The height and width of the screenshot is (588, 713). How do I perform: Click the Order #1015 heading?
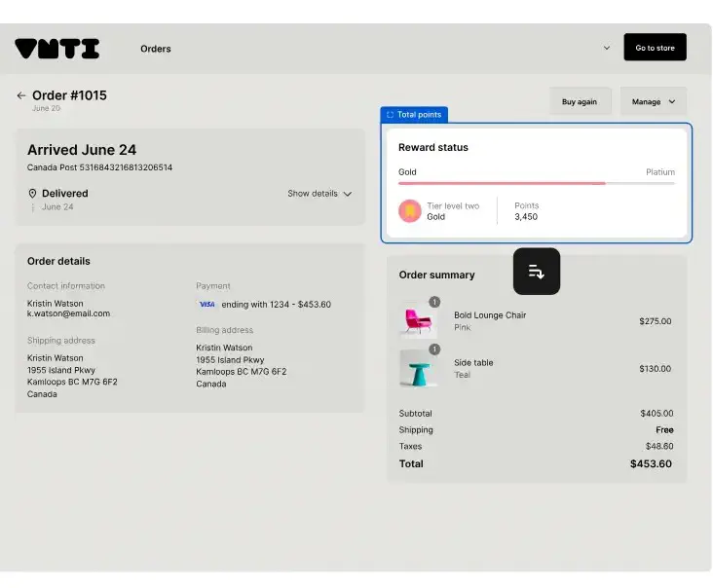click(69, 95)
